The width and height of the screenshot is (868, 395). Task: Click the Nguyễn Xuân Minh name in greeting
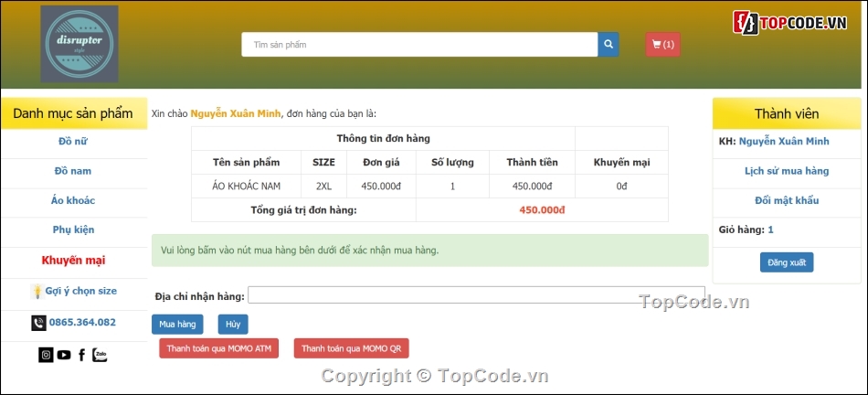(x=236, y=113)
